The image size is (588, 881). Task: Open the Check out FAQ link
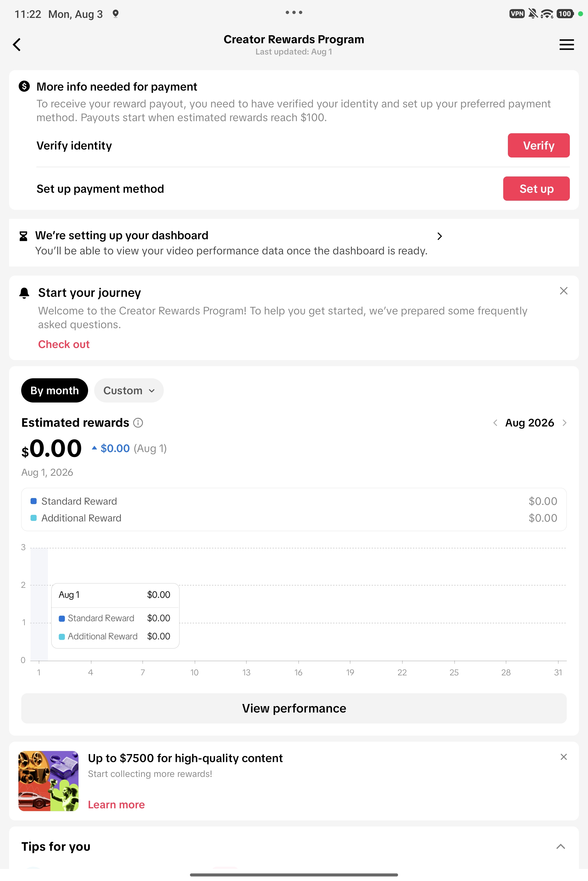[x=64, y=344]
